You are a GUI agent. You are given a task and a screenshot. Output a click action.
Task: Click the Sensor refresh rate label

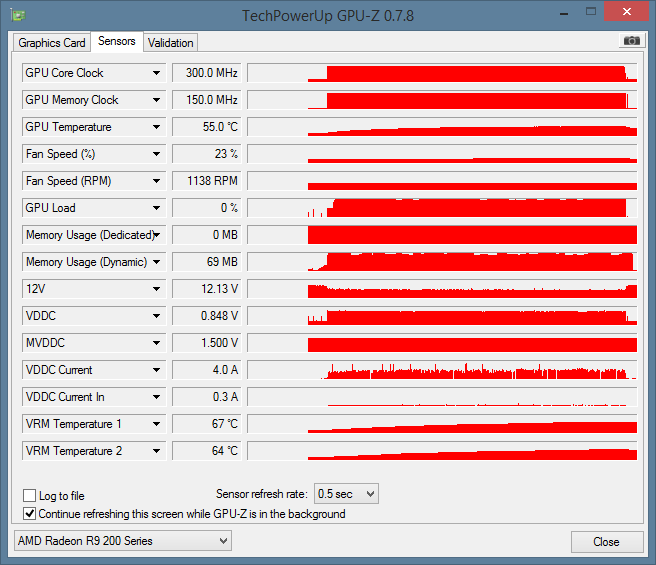[262, 494]
